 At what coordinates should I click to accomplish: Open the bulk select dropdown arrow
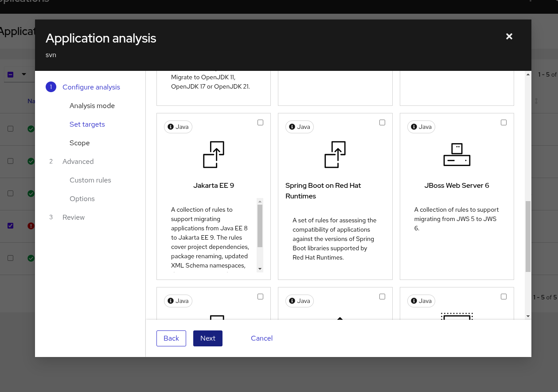coord(24,74)
